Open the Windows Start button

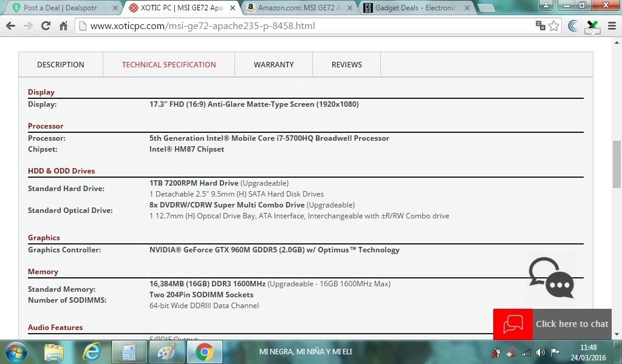pos(15,352)
